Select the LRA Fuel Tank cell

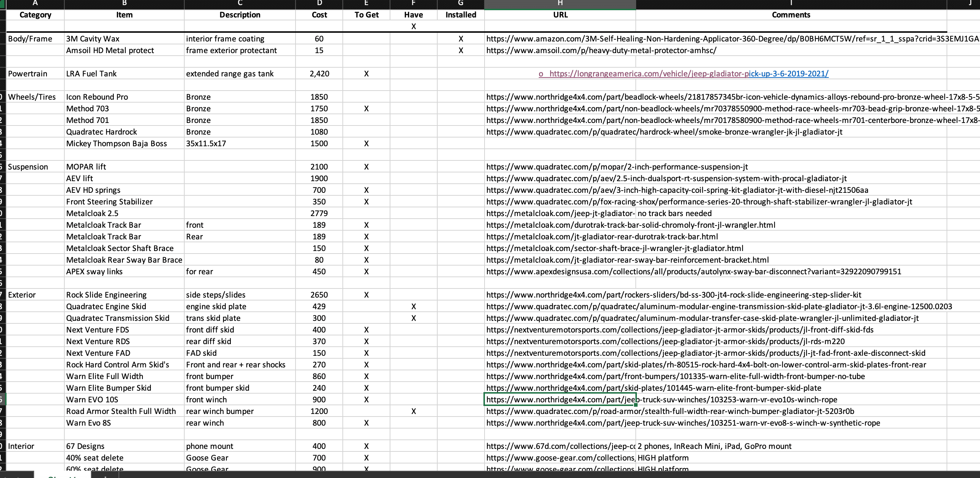tap(124, 73)
